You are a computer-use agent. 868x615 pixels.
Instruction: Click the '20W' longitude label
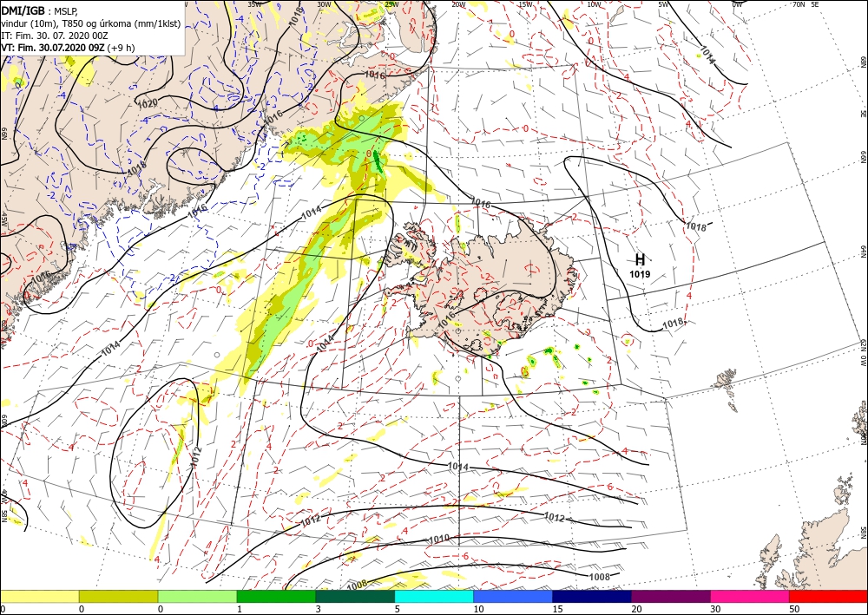click(x=458, y=4)
